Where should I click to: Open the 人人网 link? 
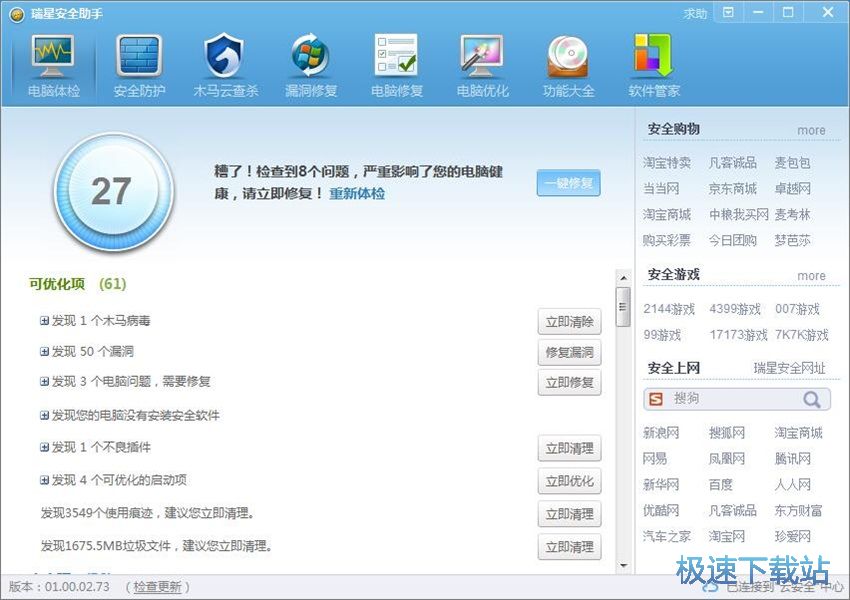coord(792,485)
